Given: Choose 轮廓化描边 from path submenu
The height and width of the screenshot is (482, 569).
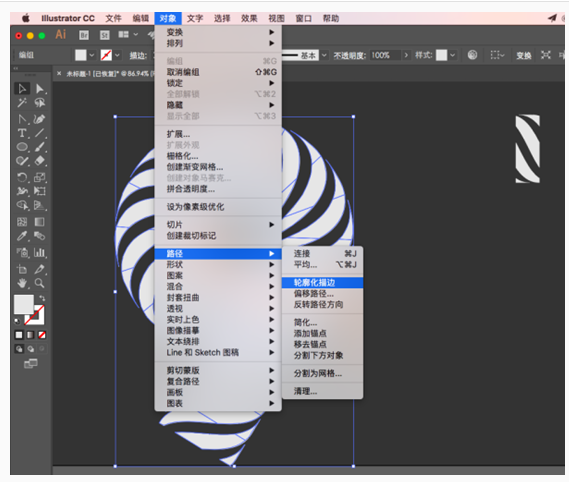Looking at the screenshot, I should point(322,282).
